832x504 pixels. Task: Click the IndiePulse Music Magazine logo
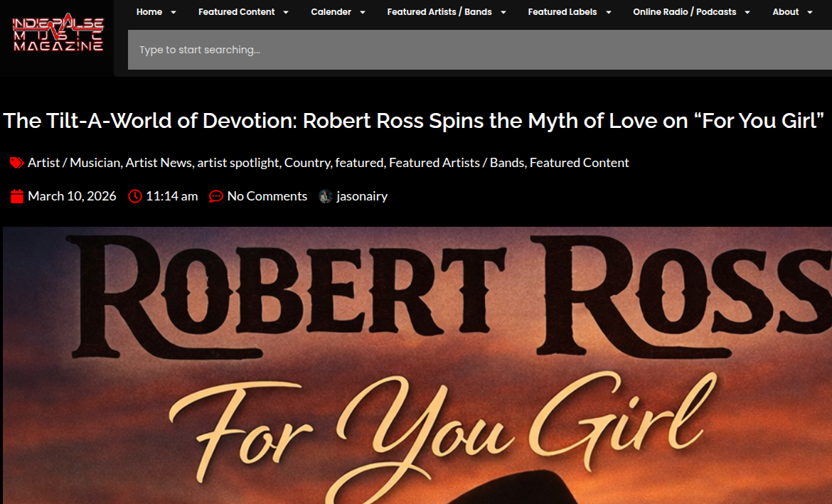click(58, 33)
